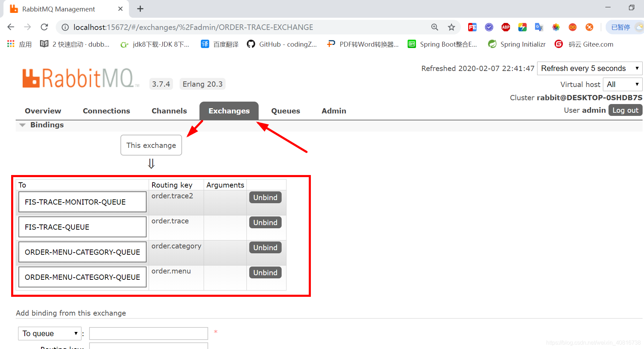644x349 pixels.
Task: Open the jdk8 download bookmark
Action: click(155, 44)
